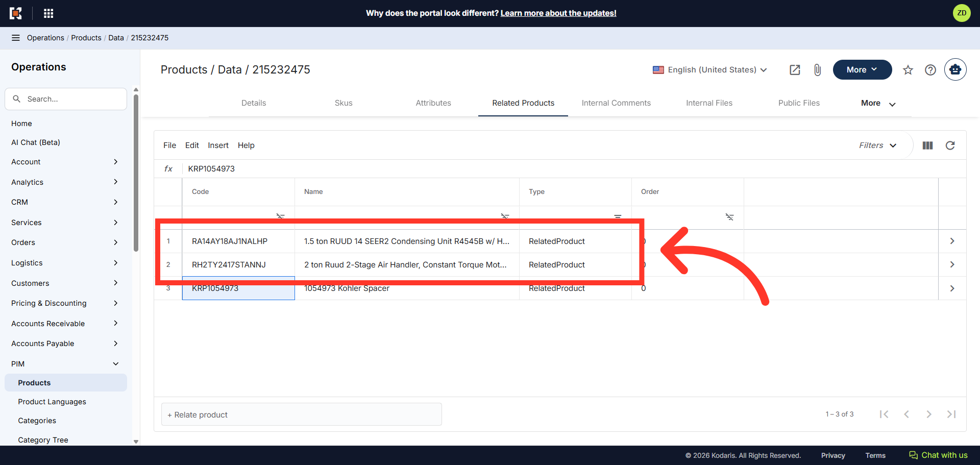The image size is (980, 465).
Task: Open the help question mark icon
Action: pos(930,70)
